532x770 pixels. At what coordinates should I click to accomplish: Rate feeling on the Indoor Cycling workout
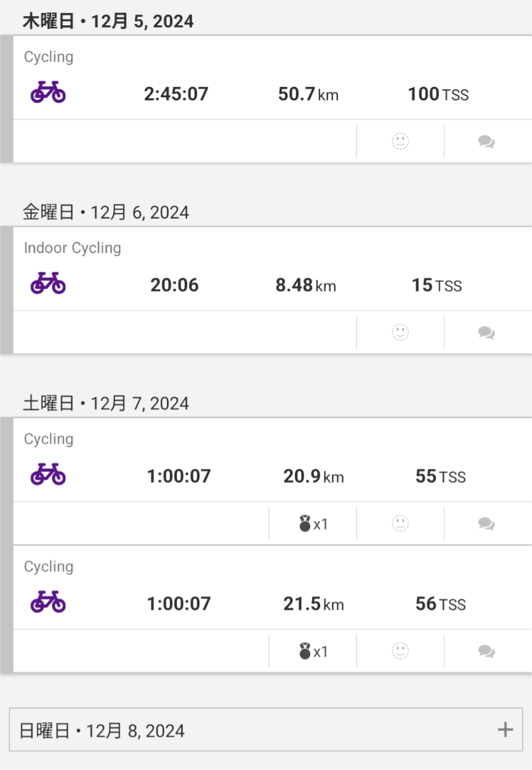click(400, 333)
